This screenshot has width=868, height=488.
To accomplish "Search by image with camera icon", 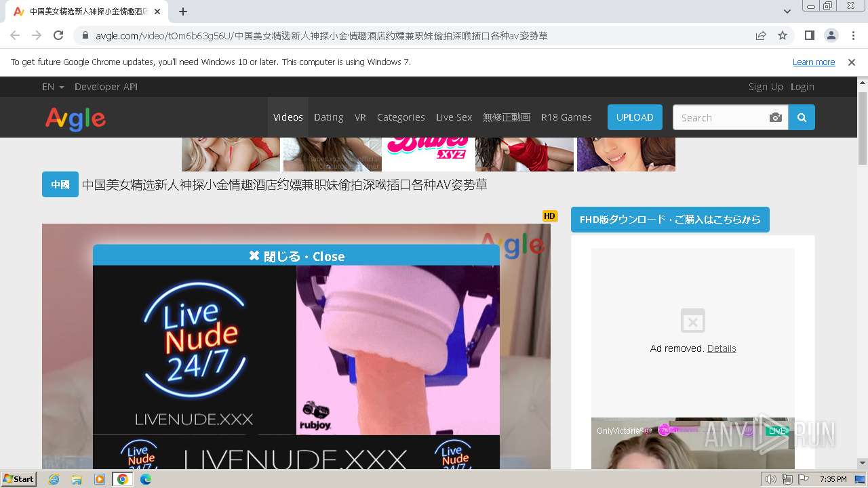I will click(776, 117).
